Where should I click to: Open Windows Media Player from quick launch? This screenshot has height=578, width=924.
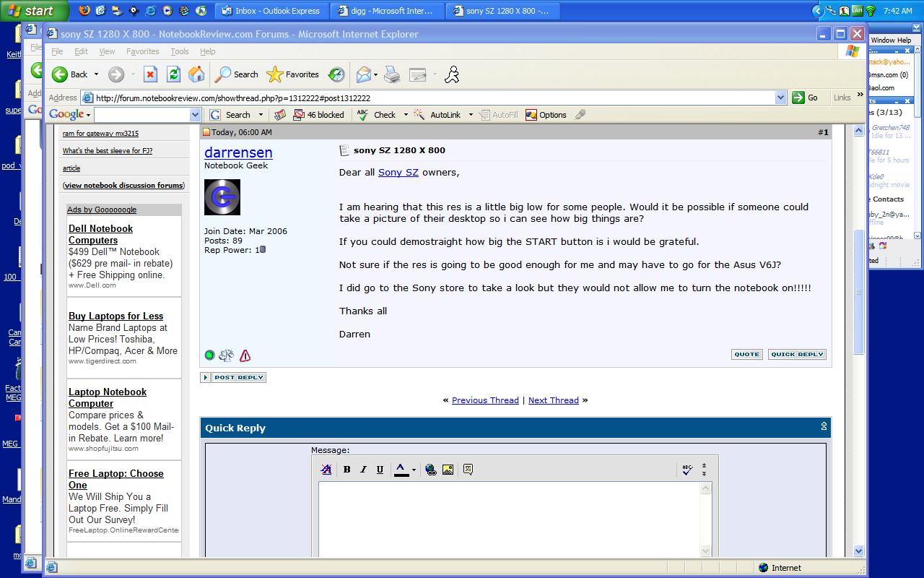[167, 11]
